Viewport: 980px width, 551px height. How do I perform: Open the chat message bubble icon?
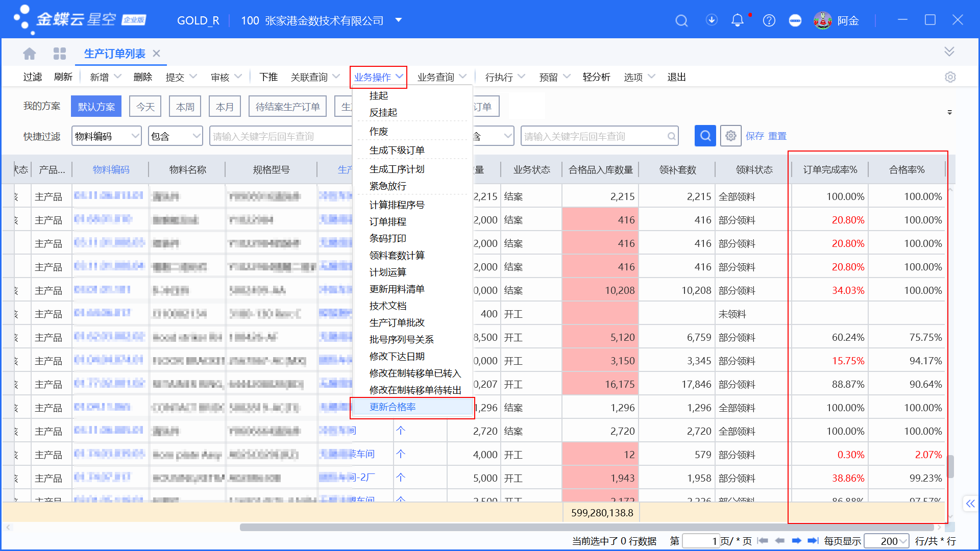(x=795, y=20)
